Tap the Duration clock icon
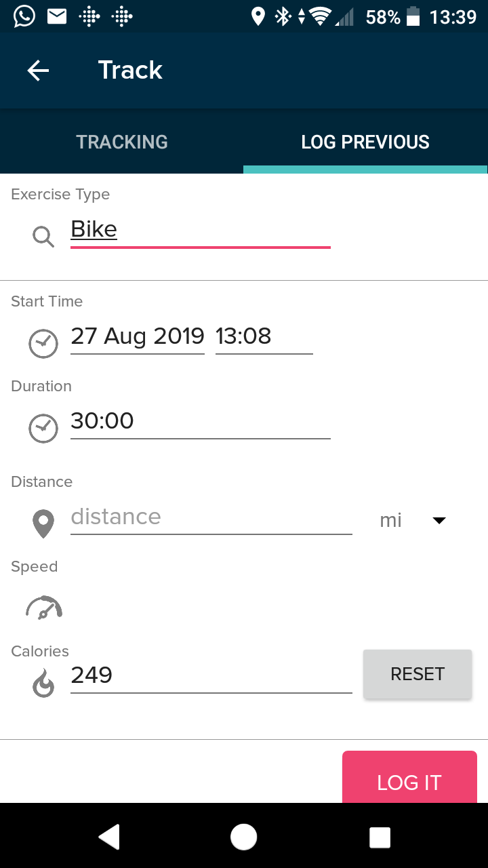The height and width of the screenshot is (868, 488). click(x=43, y=429)
